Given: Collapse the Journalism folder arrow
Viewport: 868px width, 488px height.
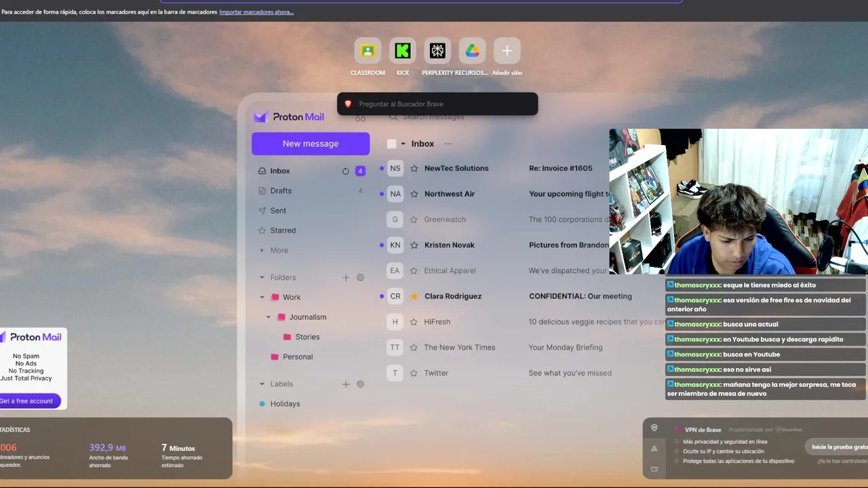Looking at the screenshot, I should click(269, 317).
